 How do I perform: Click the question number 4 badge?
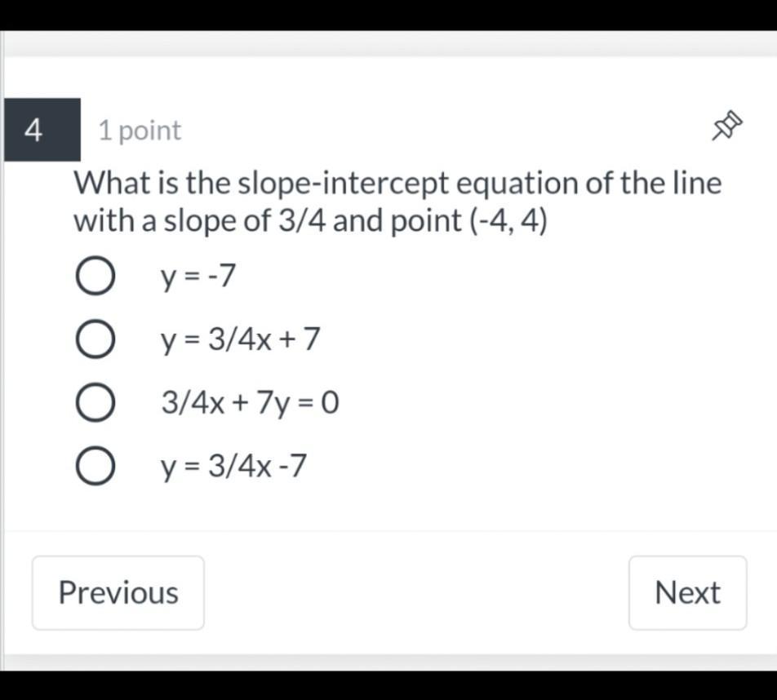coord(42,130)
